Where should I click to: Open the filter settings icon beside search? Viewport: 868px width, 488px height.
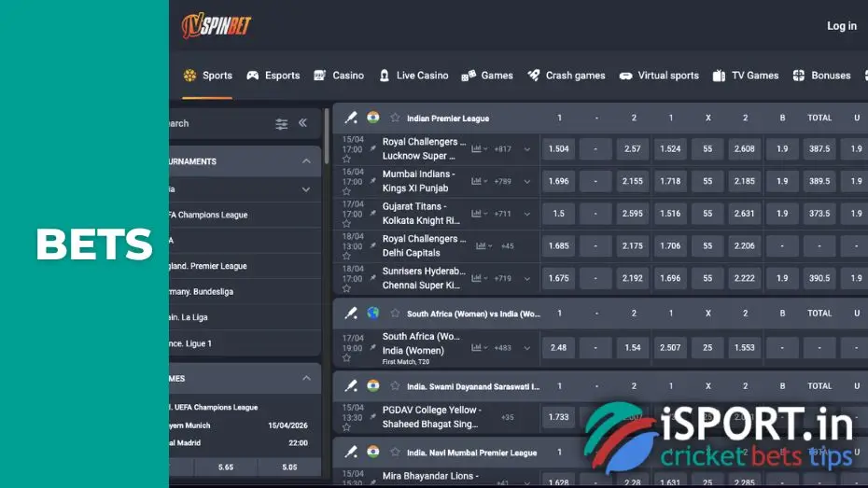click(281, 123)
